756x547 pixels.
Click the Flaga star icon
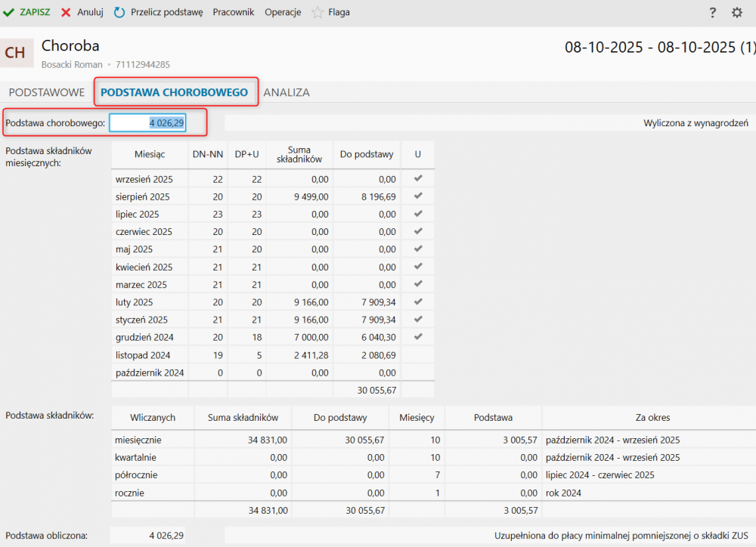coord(318,12)
